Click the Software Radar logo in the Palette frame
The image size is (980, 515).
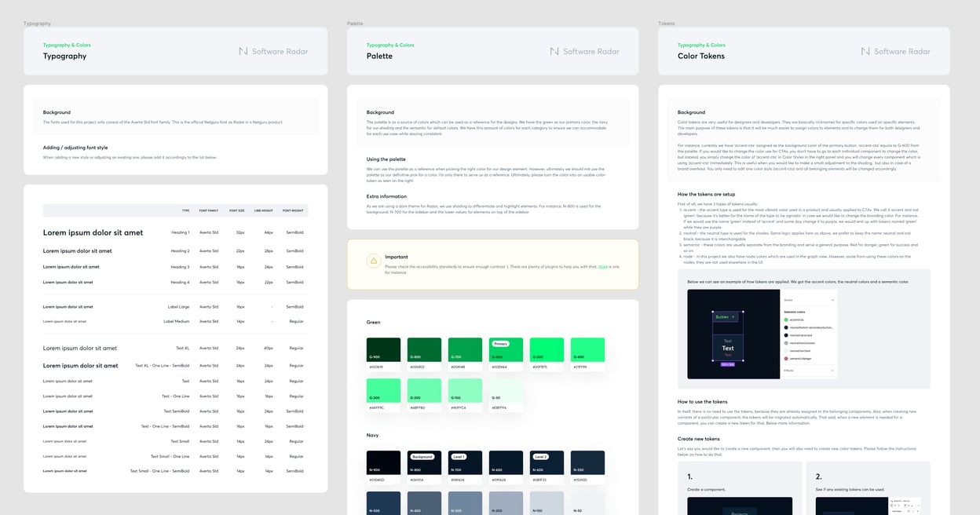pyautogui.click(x=585, y=51)
